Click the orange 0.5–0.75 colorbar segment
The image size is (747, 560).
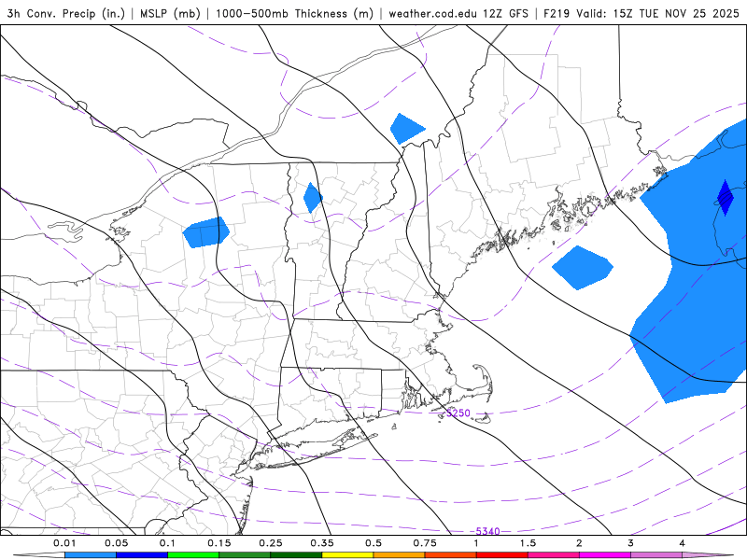pos(400,555)
